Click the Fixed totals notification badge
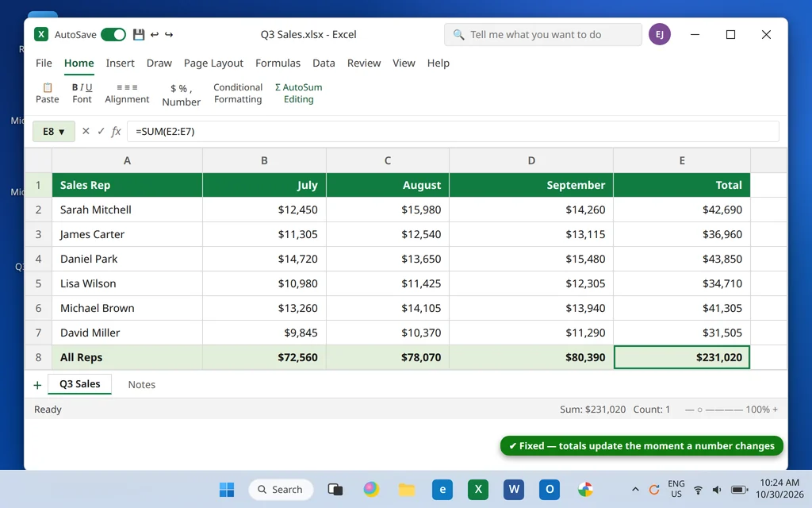 click(641, 446)
